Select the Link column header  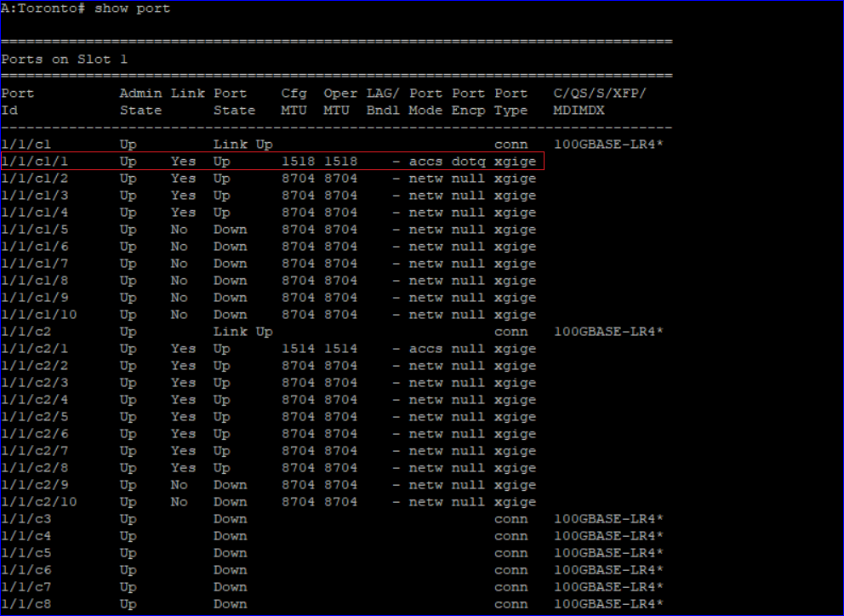188,93
